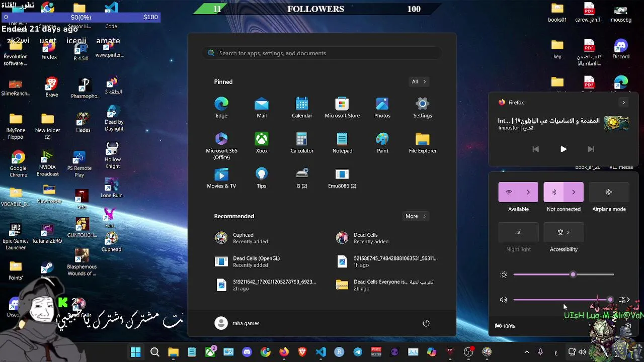Image resolution: width=644 pixels, height=362 pixels.
Task: Skip to next track in Firefox media
Action: click(x=591, y=149)
